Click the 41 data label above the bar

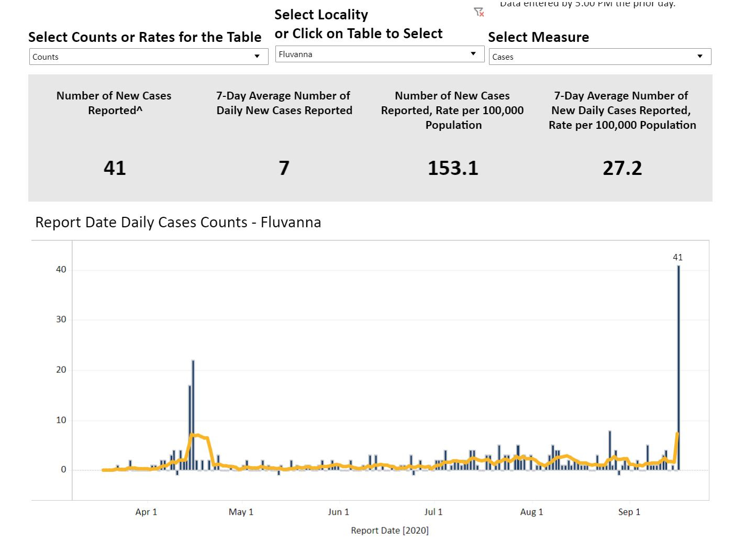[677, 257]
